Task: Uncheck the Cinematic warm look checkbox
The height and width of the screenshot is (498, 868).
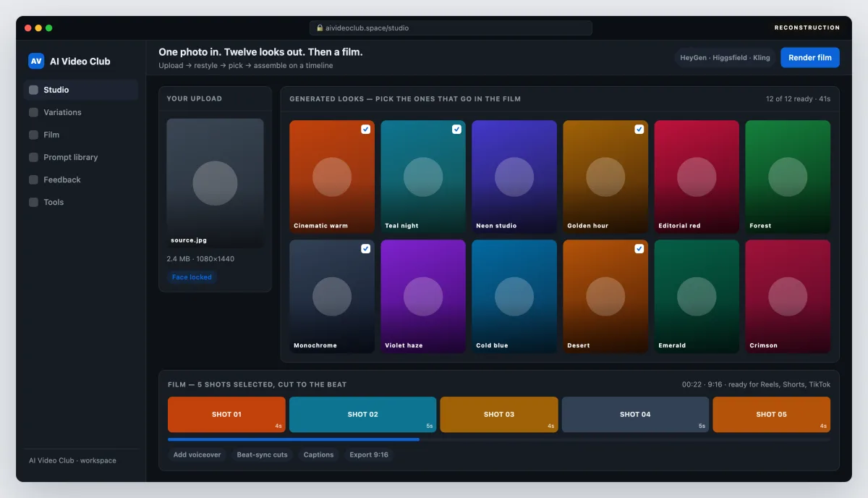Action: 366,129
